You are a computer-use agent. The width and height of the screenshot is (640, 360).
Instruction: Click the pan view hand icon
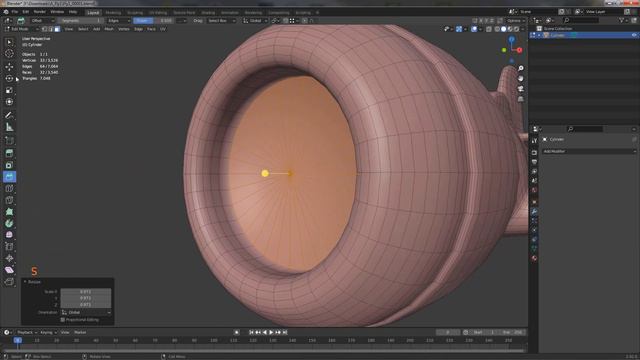(x=521, y=78)
